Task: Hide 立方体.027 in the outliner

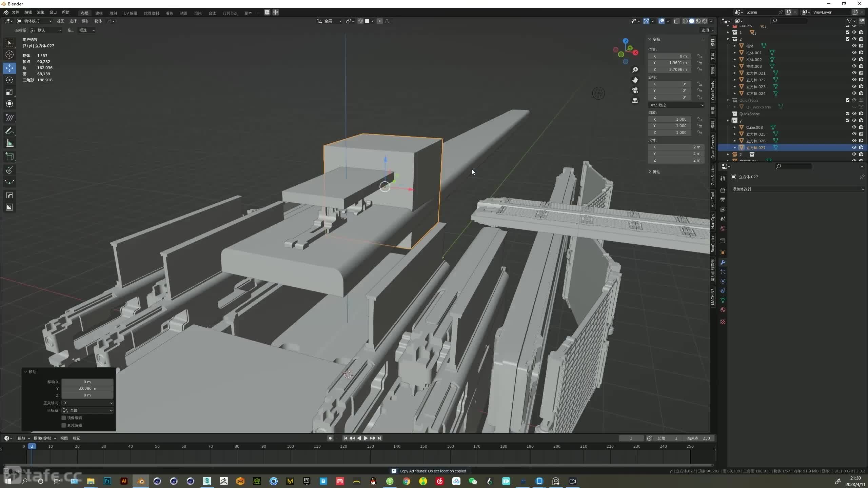Action: pos(854,148)
